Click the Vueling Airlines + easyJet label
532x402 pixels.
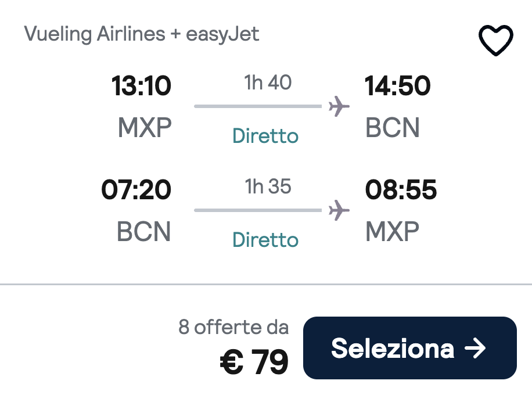click(x=142, y=34)
